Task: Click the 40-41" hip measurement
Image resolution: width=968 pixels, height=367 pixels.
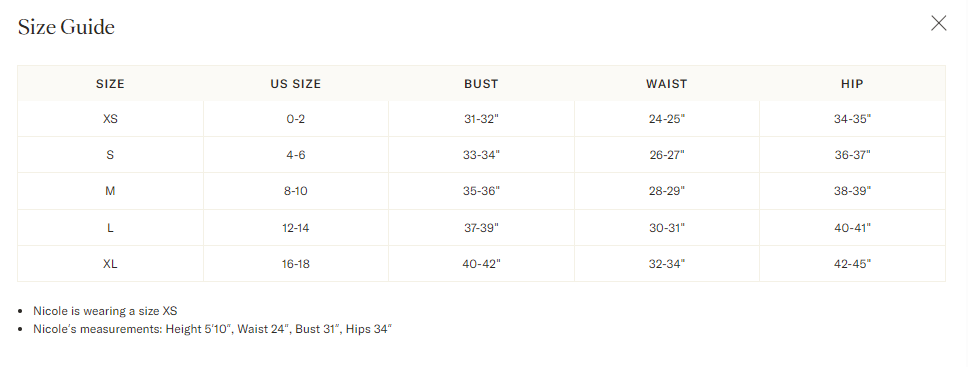Action: click(x=852, y=228)
